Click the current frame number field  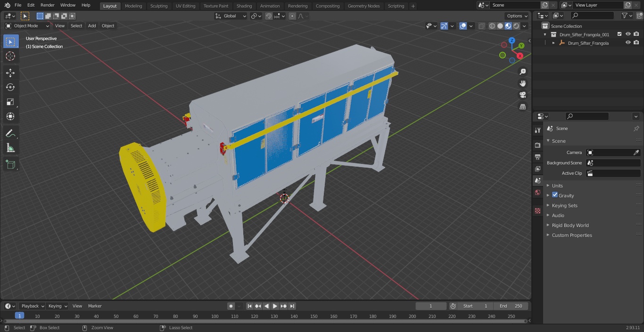pos(430,306)
